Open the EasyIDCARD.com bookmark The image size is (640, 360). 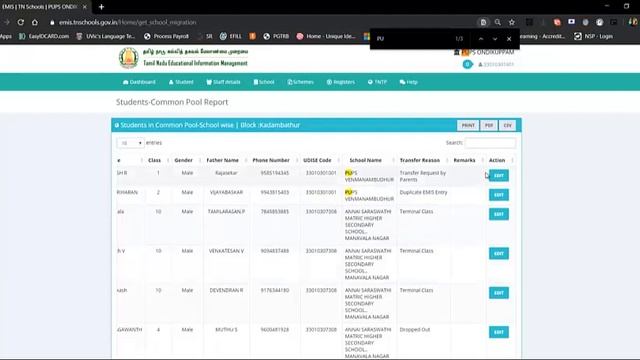[x=44, y=36]
